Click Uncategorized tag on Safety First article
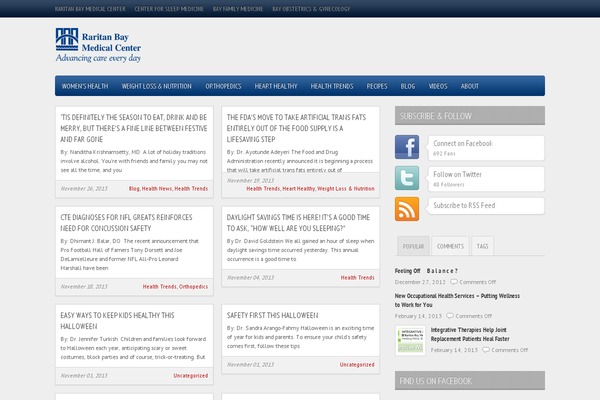The width and height of the screenshot is (600, 400). click(357, 365)
